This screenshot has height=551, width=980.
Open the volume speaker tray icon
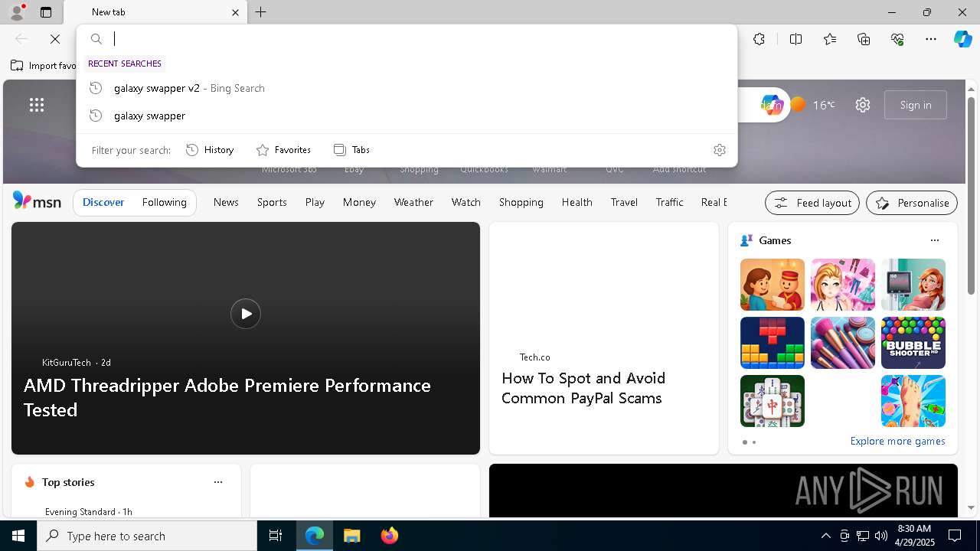click(880, 536)
